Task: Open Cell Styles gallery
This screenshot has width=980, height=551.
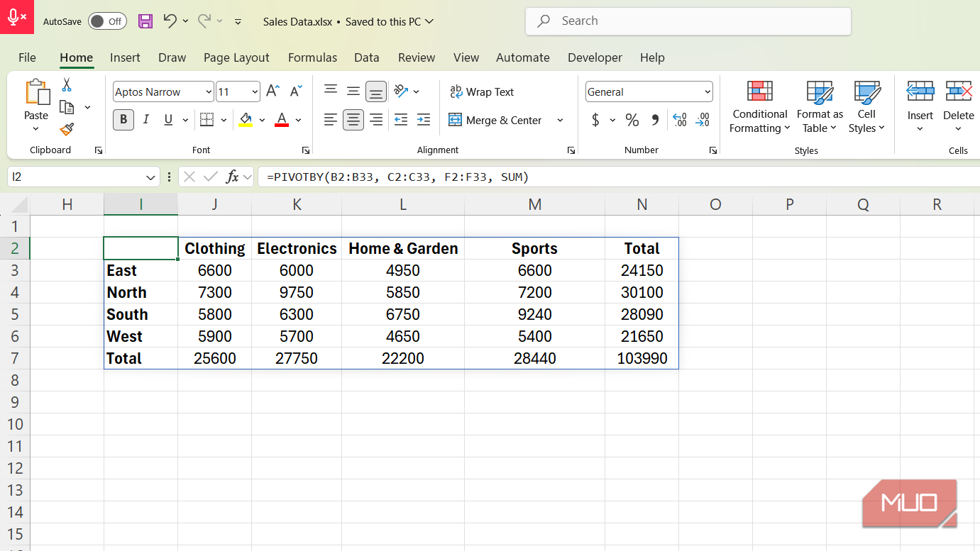Action: tap(866, 106)
